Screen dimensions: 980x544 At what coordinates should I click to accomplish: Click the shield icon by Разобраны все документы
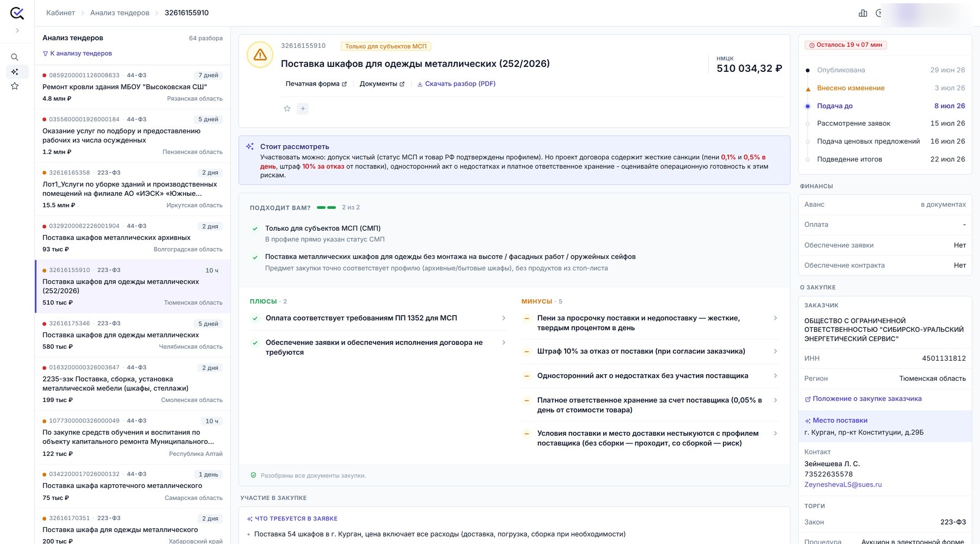coord(253,475)
